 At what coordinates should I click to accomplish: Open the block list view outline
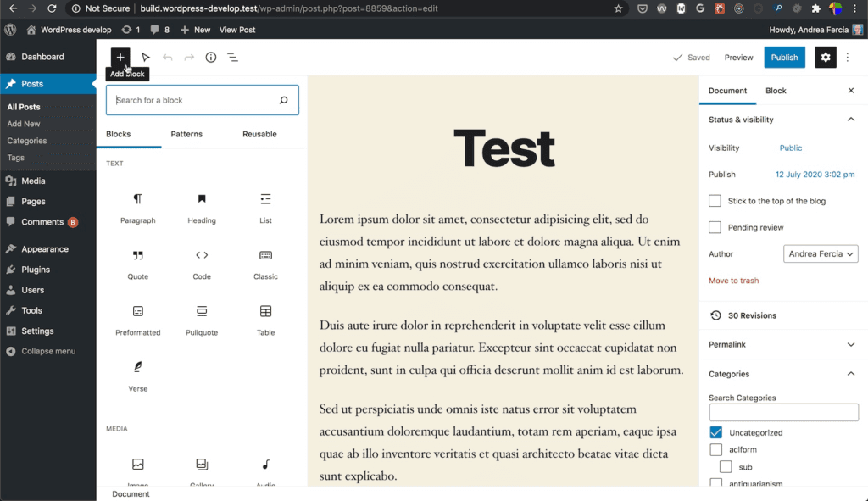(x=234, y=57)
